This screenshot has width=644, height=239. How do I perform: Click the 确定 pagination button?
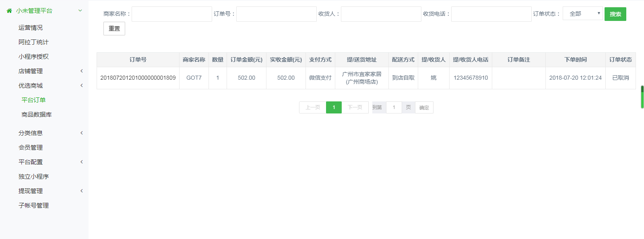[424, 107]
